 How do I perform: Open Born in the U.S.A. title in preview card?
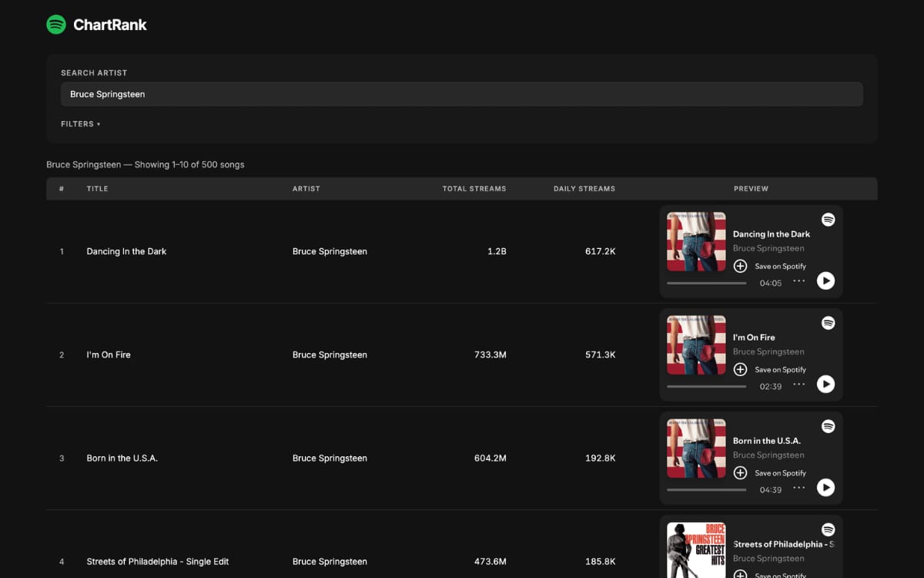pos(767,441)
